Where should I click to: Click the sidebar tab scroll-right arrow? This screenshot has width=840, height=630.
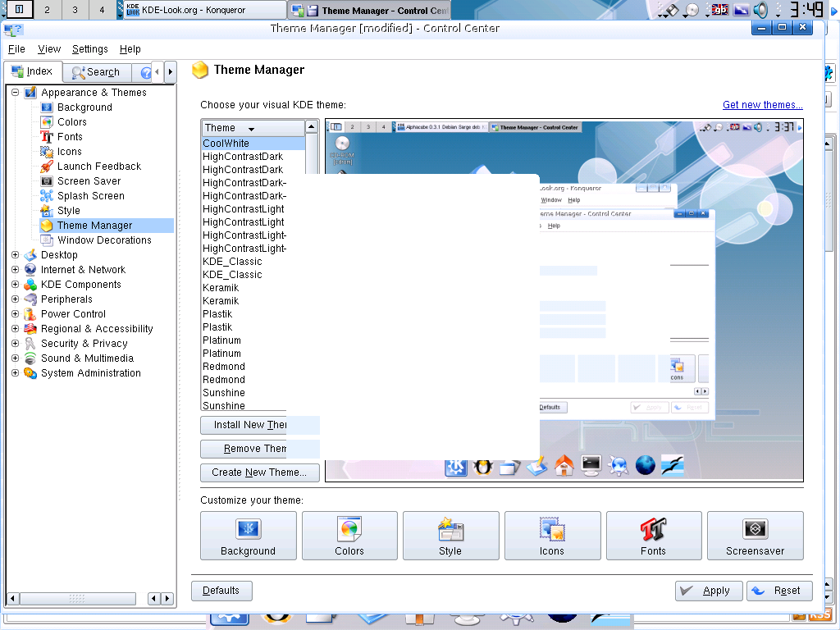171,71
